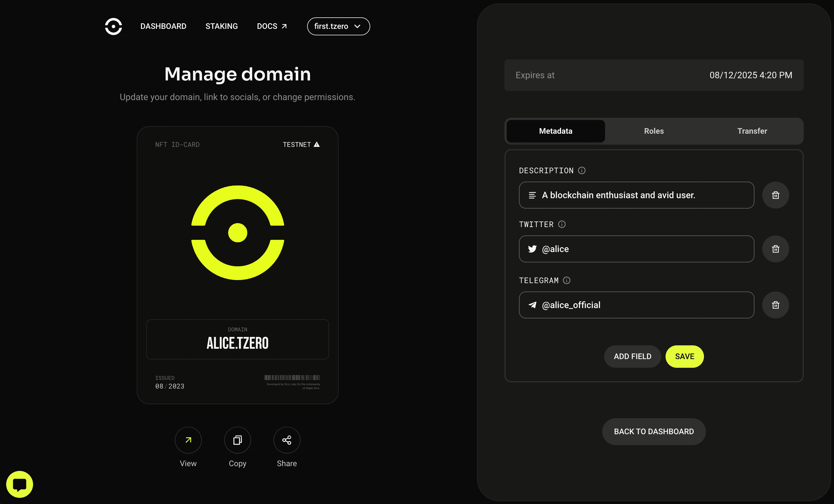Viewport: 834px width, 504px height.
Task: Click the delete icon next to Description field
Action: click(x=775, y=195)
